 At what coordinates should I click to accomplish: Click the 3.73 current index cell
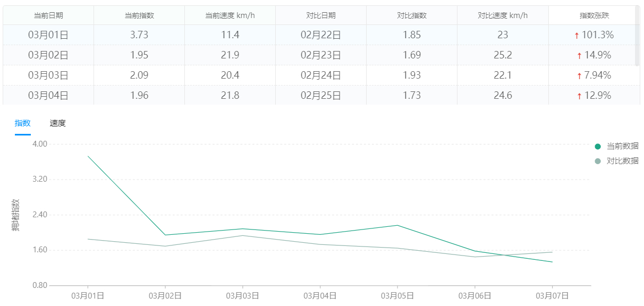tap(139, 35)
